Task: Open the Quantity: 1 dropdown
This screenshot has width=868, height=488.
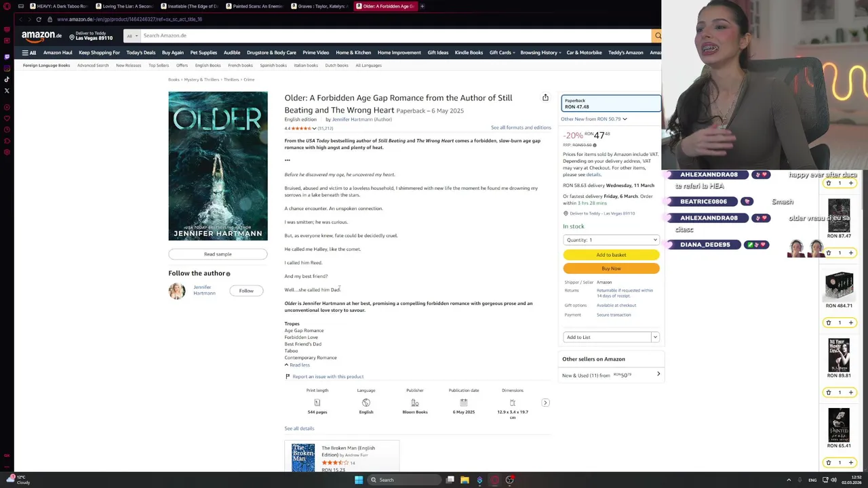Action: click(611, 240)
